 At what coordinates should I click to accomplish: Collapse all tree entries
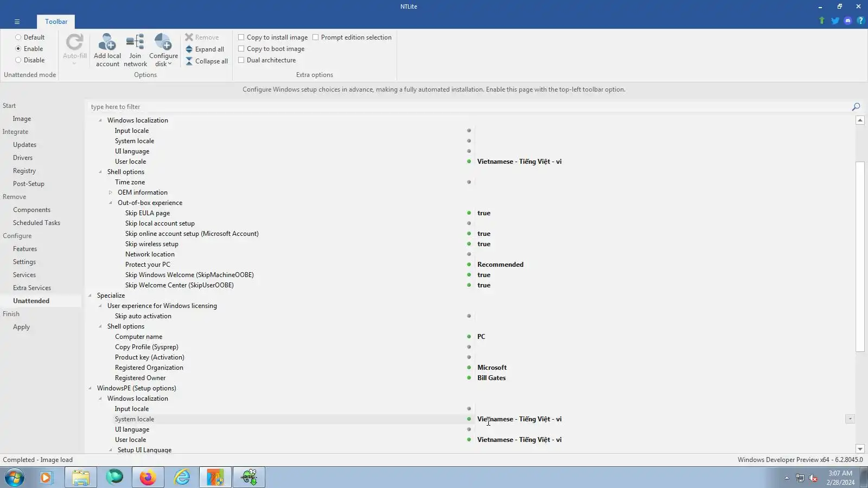click(x=206, y=61)
